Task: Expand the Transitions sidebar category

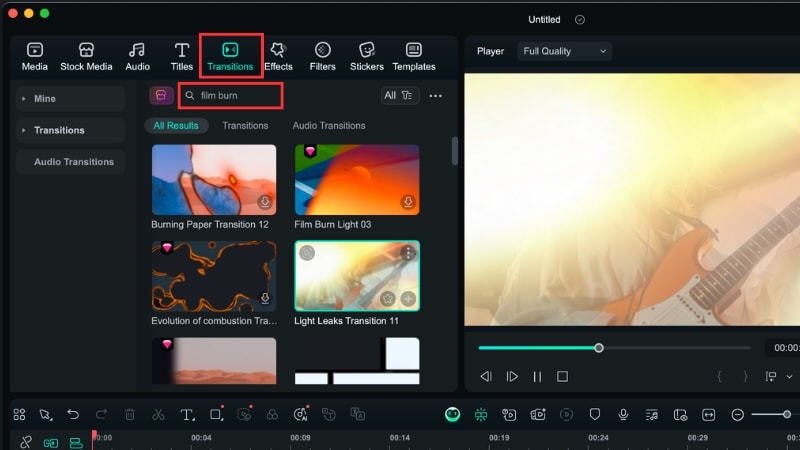Action: click(70, 130)
